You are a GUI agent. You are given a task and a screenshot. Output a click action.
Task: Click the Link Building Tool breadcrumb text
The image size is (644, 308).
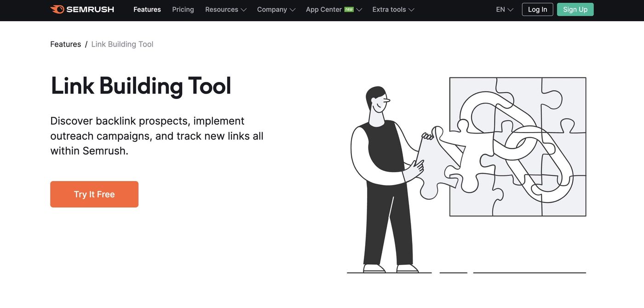[x=122, y=44]
